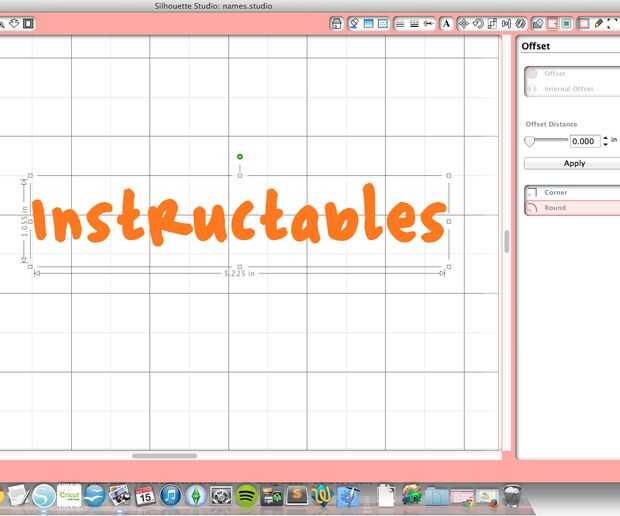Click the horizontal scrollbar thumb
The image size is (620, 516).
[164, 456]
